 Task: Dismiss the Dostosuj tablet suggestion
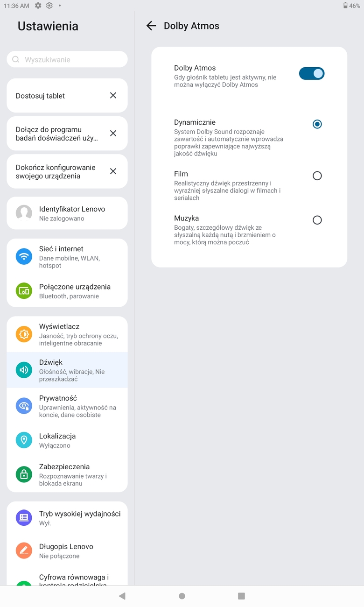[113, 95]
